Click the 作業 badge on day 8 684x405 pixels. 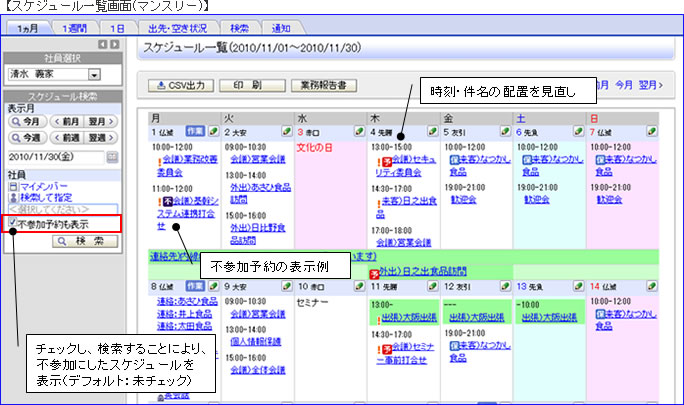point(195,286)
